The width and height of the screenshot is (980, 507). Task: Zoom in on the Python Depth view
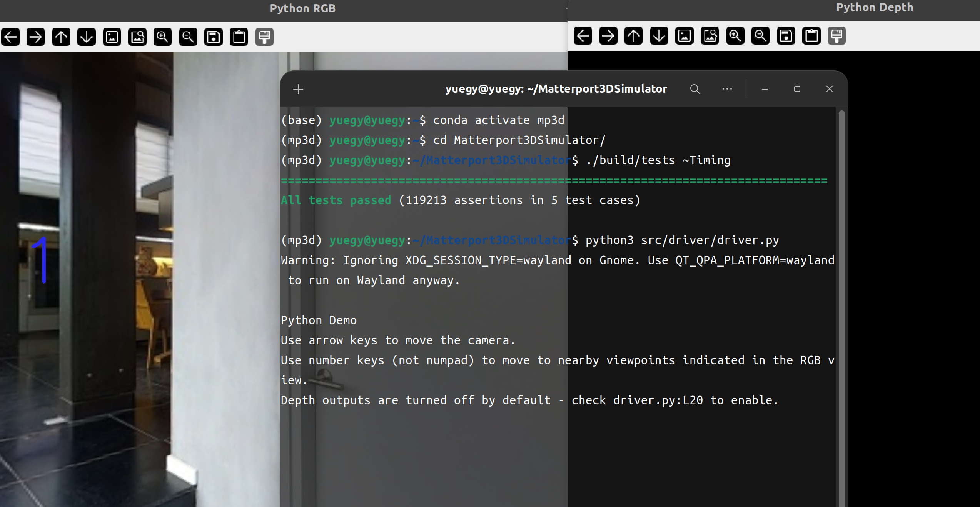(735, 36)
